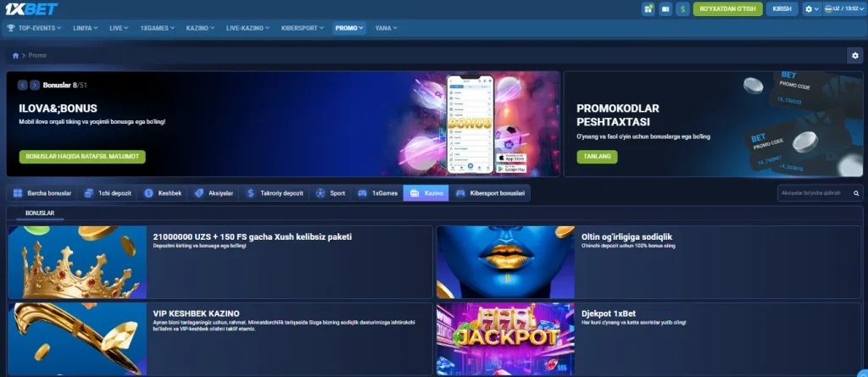Click the header icon beside the gift
868x377 pixels.
pos(665,8)
